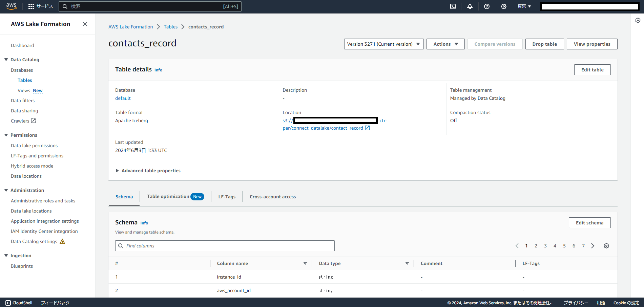Go to schema page 7

(x=583, y=246)
